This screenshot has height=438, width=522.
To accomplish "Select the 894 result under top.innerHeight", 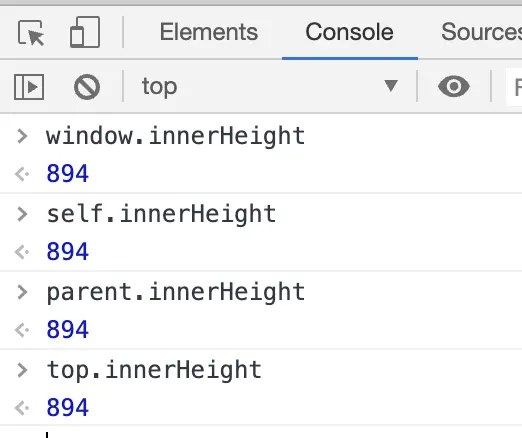I will pos(68,408).
